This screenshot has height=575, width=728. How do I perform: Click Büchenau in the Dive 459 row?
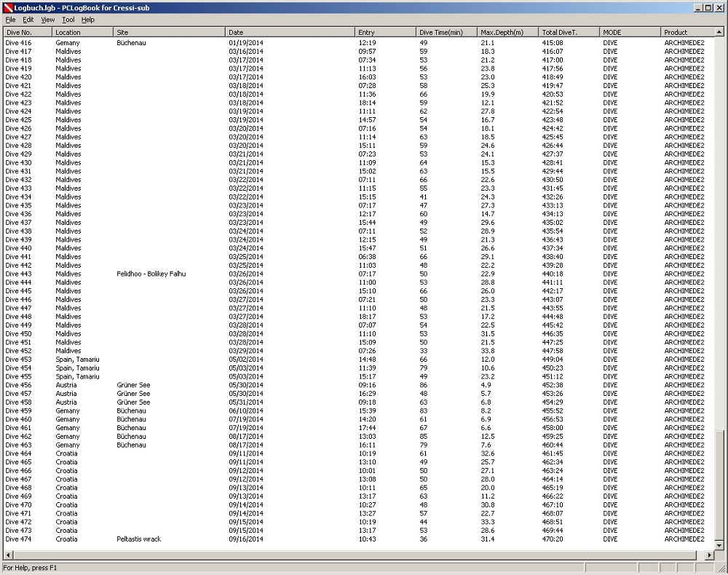point(131,411)
